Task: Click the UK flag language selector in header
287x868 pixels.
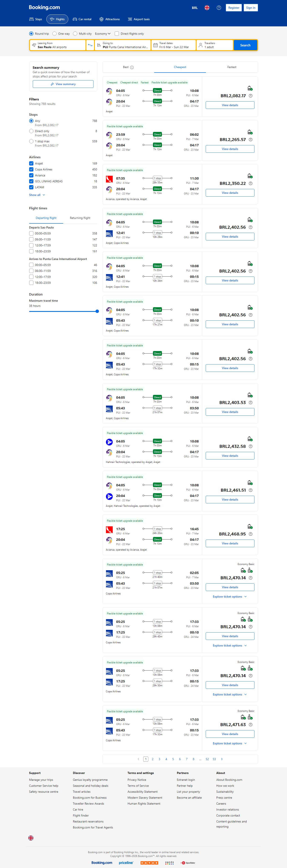Action: 207,8
